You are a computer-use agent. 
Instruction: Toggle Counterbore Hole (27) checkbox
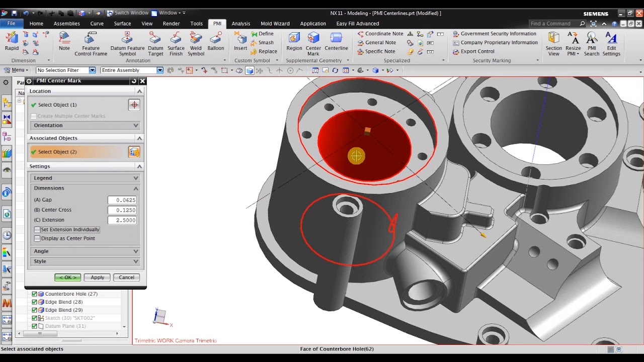(34, 294)
